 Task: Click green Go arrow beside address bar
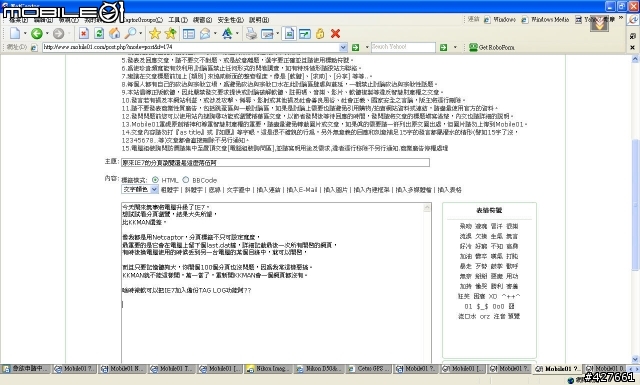[356, 47]
